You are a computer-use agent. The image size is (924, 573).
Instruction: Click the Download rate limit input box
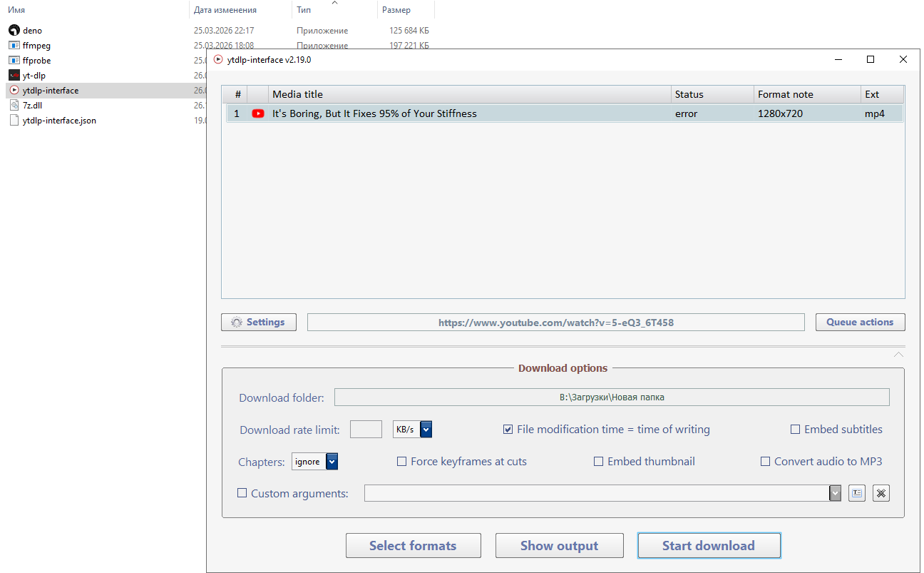[x=366, y=430]
